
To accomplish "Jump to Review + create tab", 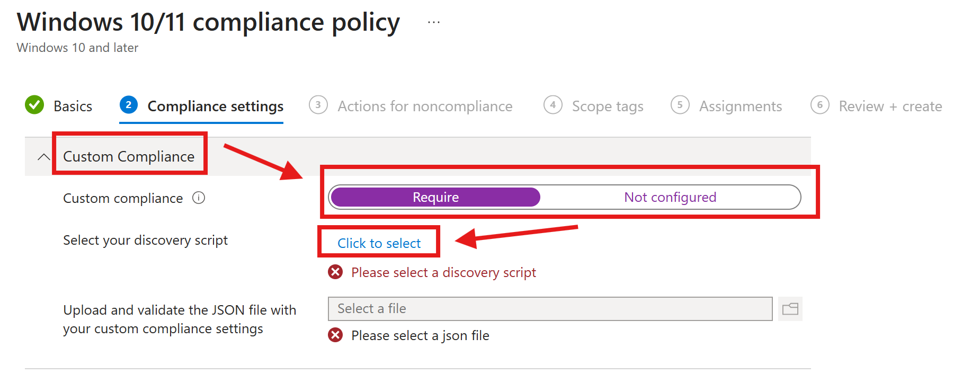I will click(890, 106).
